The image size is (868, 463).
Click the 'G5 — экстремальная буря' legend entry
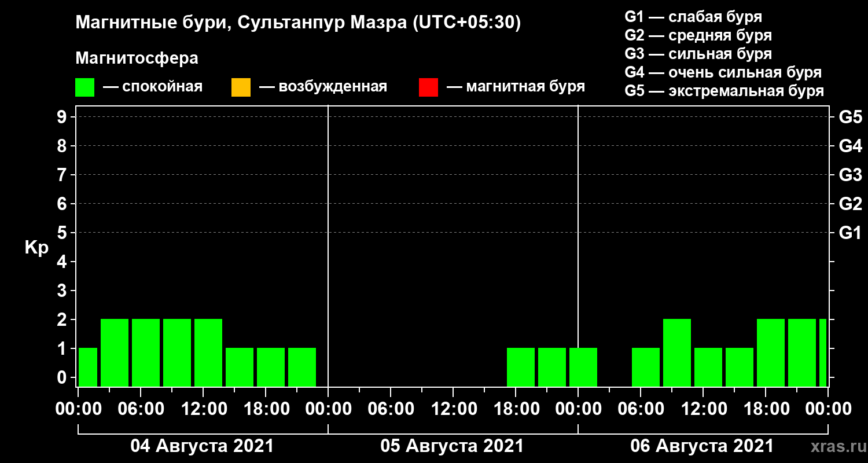(x=724, y=91)
